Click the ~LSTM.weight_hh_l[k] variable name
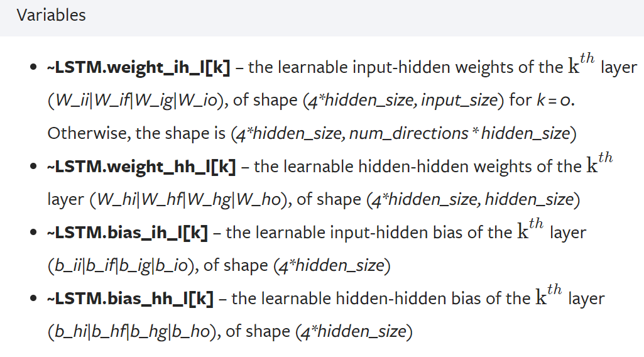 click(141, 167)
